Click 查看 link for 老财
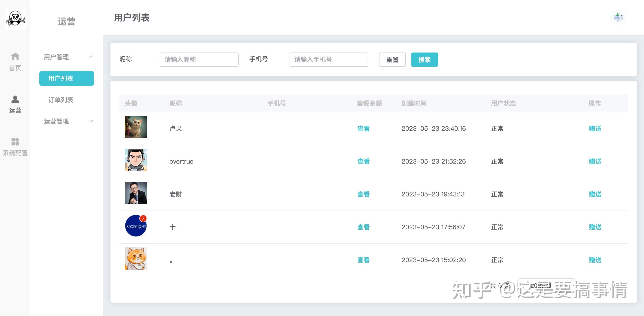The height and width of the screenshot is (316, 644). coord(363,194)
